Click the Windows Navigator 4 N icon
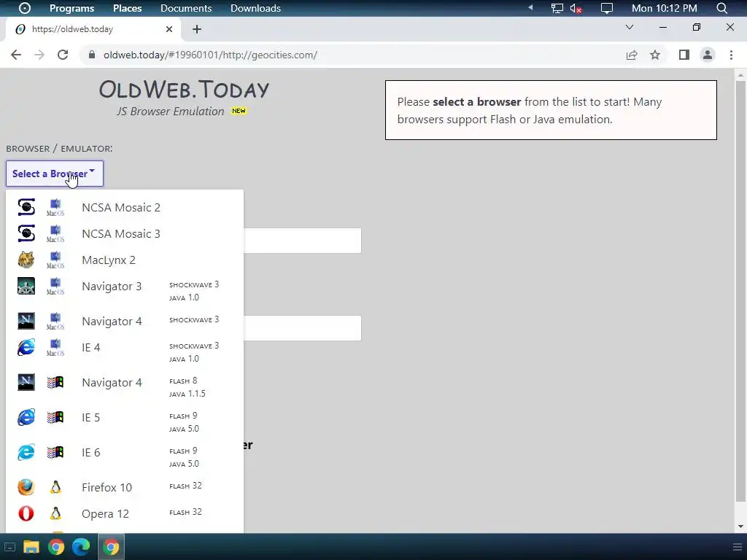This screenshot has height=560, width=747. pos(26,382)
